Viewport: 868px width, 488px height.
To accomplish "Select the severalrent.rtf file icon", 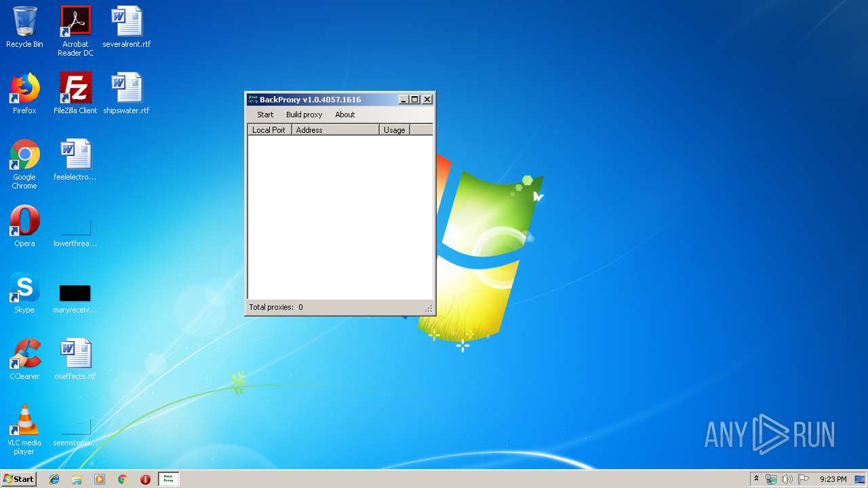I will click(x=127, y=27).
